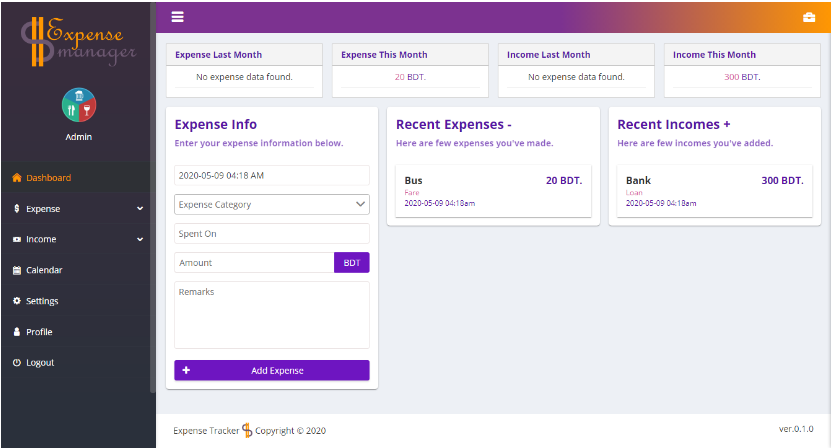
Task: Expand the Income sidebar submenu arrow
Action: pyautogui.click(x=140, y=240)
